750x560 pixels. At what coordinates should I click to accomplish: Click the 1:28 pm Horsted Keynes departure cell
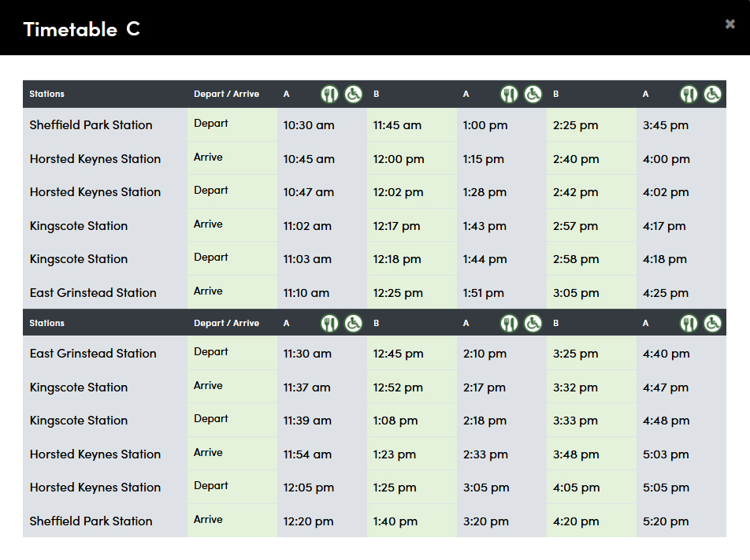click(485, 192)
